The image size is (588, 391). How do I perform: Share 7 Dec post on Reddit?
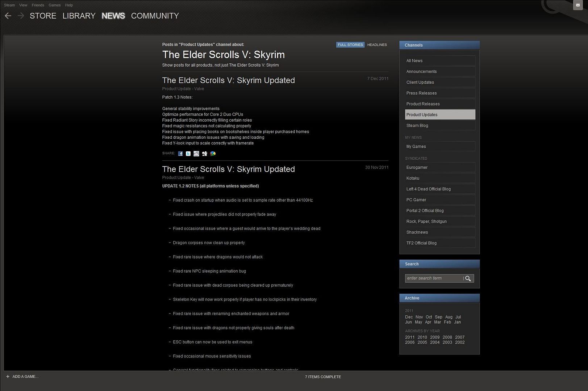pyautogui.click(x=196, y=154)
